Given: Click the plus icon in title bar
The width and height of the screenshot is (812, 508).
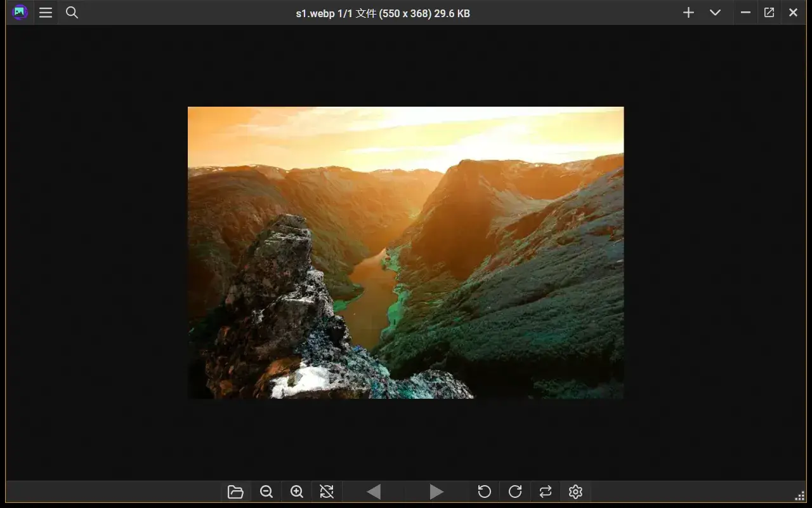Looking at the screenshot, I should tap(688, 13).
